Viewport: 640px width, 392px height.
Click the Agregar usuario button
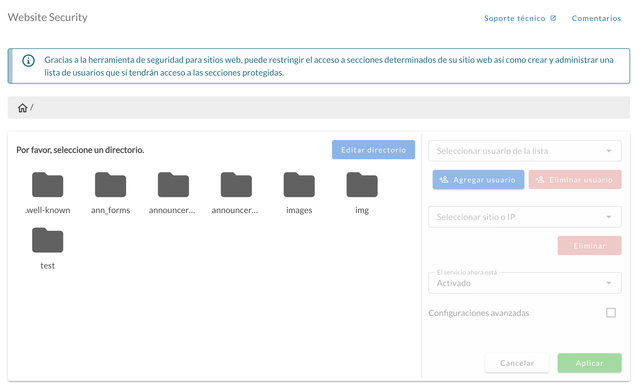point(478,180)
